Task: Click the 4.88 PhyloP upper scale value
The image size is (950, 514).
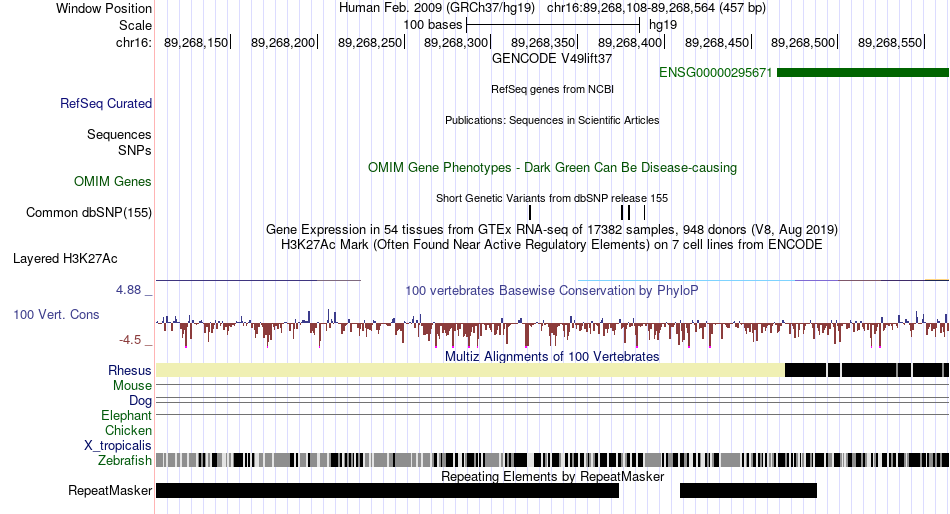Action: tap(128, 290)
